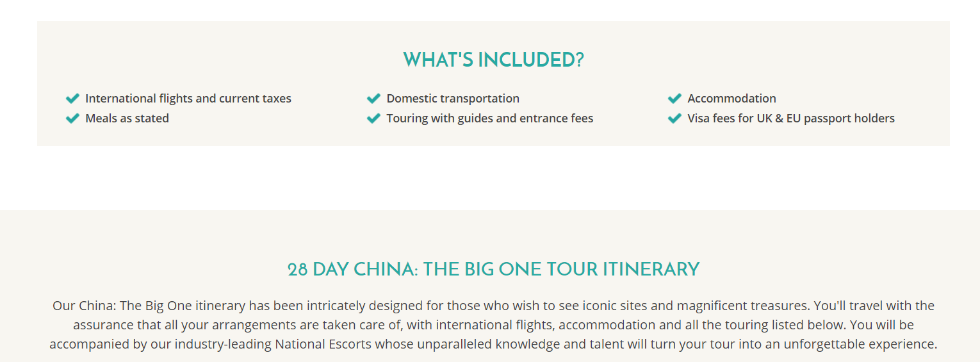Click the Domestic transportation list item text
Viewport: 980px width, 362px height.
pyautogui.click(x=453, y=99)
